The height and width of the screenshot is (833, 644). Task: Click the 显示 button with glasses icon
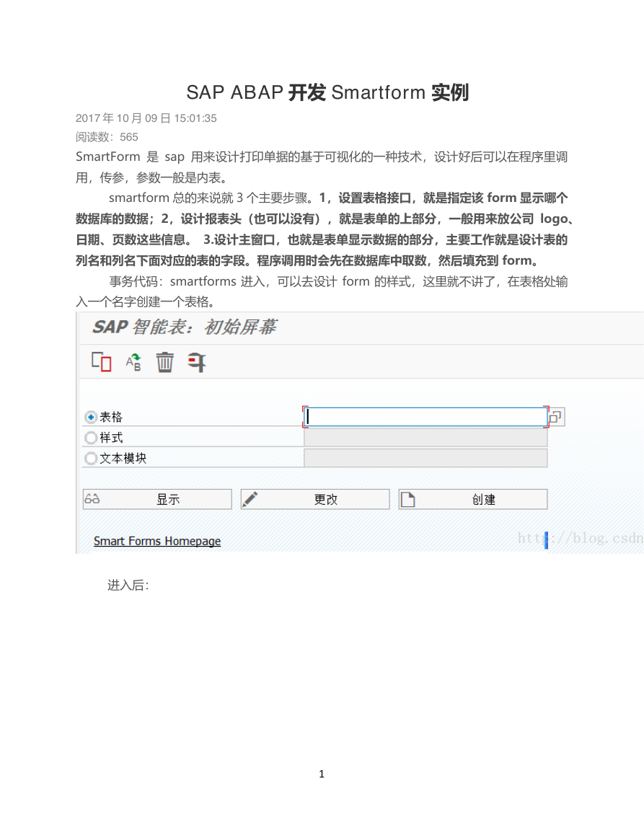[157, 499]
